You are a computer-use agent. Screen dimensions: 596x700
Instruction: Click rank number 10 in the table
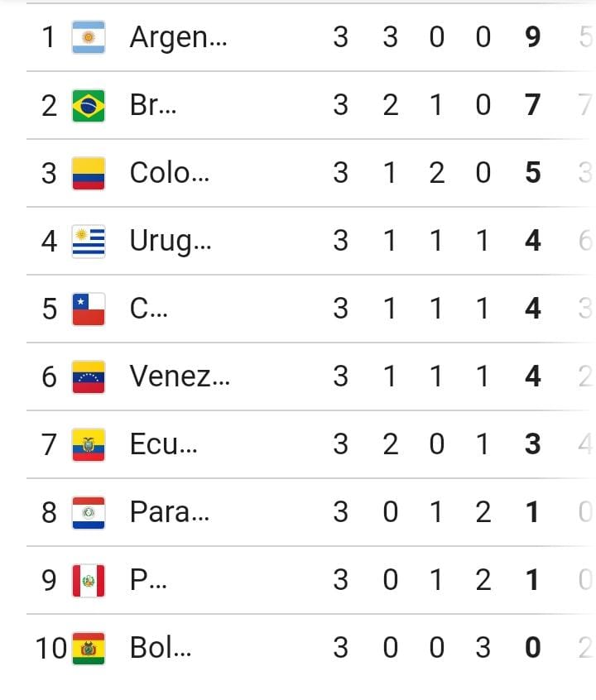tap(50, 648)
